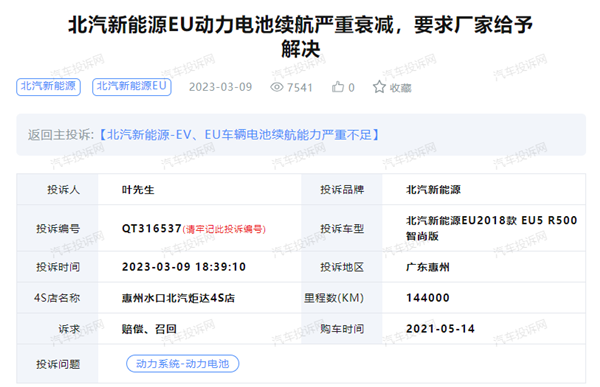Click the 投诉品牌 label
This screenshot has width=600, height=387.
(x=342, y=189)
